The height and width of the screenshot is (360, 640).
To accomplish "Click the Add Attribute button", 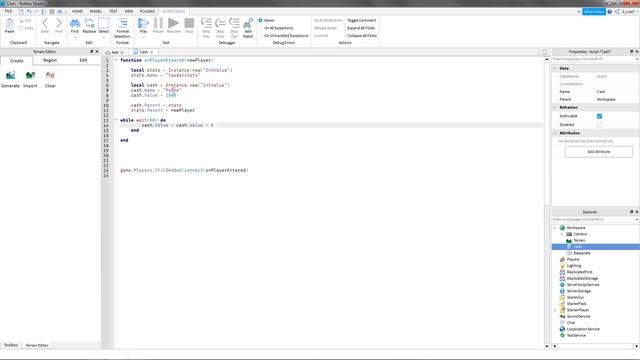I will (598, 152).
